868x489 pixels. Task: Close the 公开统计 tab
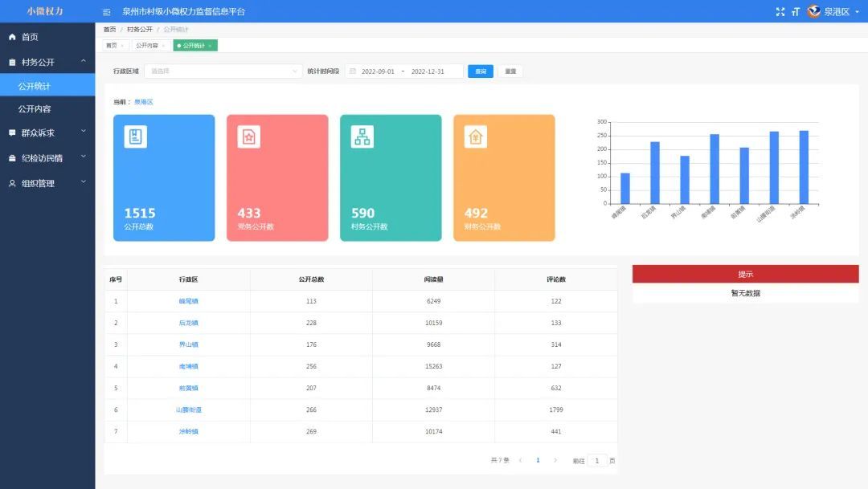click(x=210, y=46)
